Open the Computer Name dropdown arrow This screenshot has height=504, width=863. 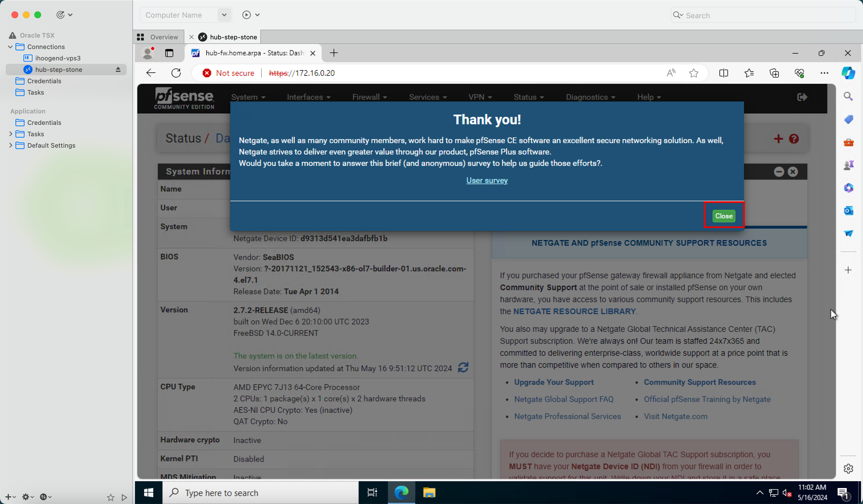click(x=224, y=15)
